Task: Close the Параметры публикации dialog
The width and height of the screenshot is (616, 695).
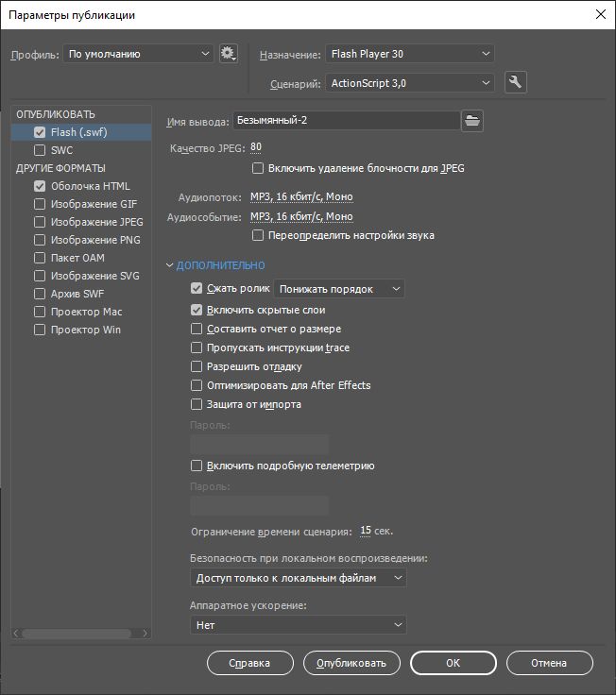Action: [601, 14]
